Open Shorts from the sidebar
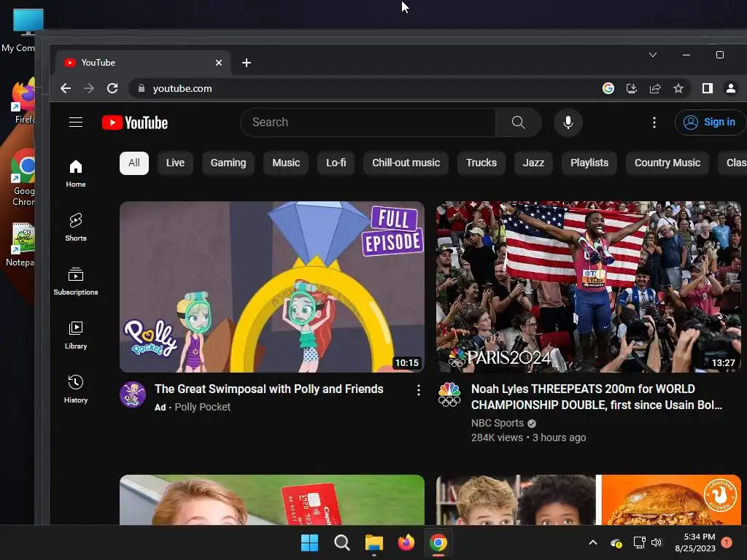747x560 pixels. pyautogui.click(x=76, y=227)
